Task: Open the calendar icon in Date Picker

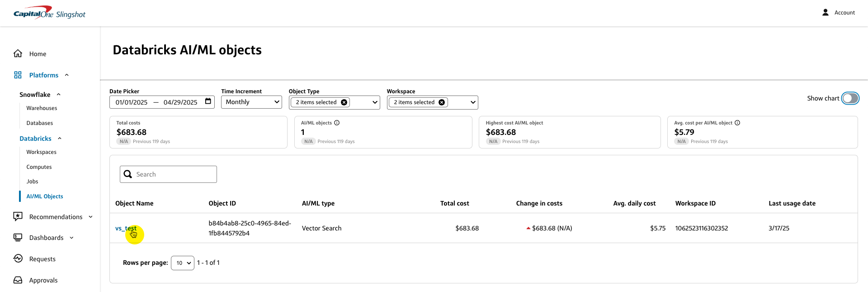Action: 208,101
